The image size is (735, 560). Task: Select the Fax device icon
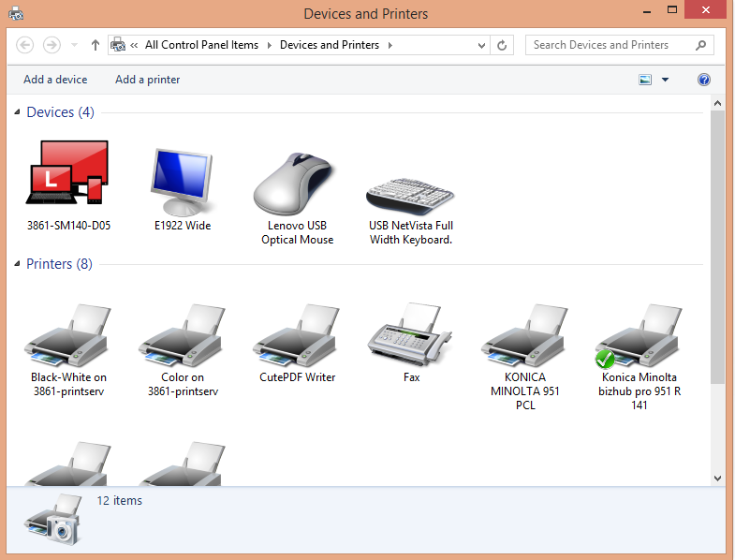click(410, 334)
